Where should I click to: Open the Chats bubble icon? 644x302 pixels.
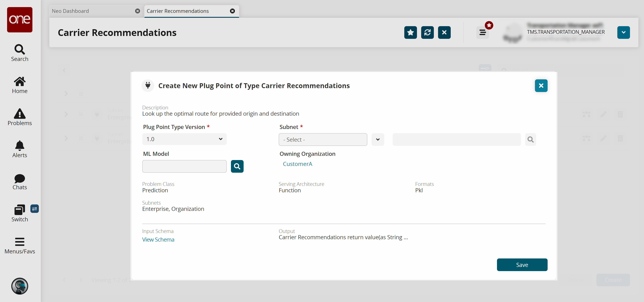[20, 178]
